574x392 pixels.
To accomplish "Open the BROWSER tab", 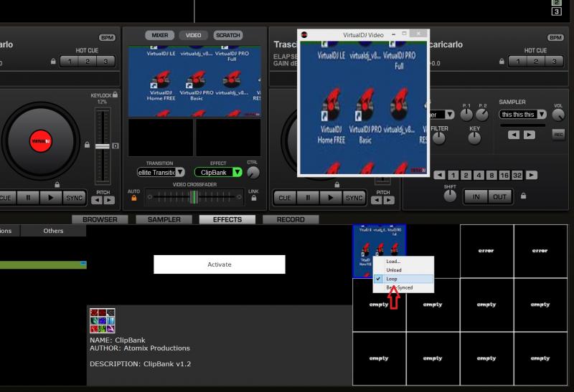I will (100, 219).
